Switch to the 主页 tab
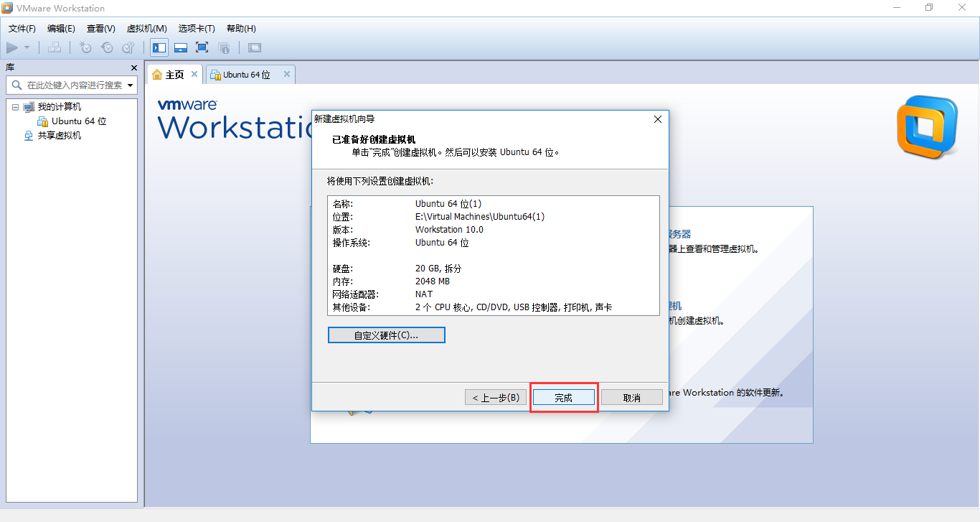Screen dimensions: 980x522 coord(174,75)
